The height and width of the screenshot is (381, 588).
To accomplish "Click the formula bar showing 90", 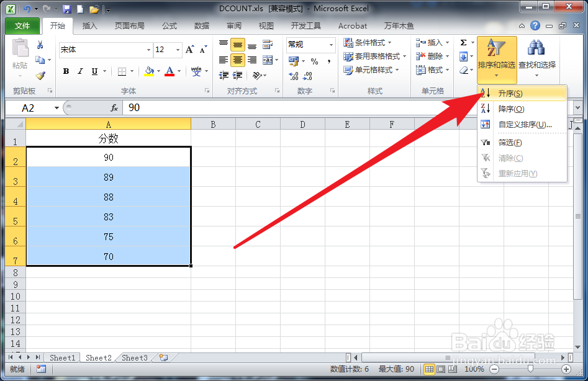I will tap(347, 108).
